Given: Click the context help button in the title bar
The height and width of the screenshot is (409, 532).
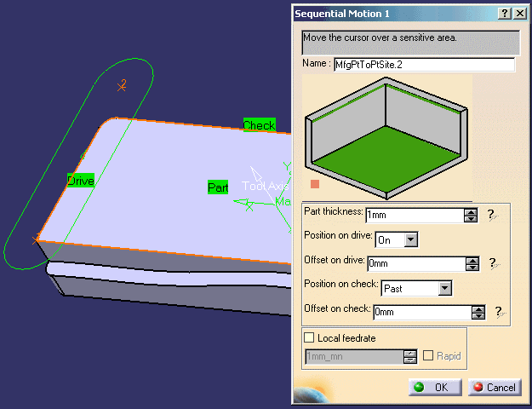Looking at the screenshot, I should point(504,14).
